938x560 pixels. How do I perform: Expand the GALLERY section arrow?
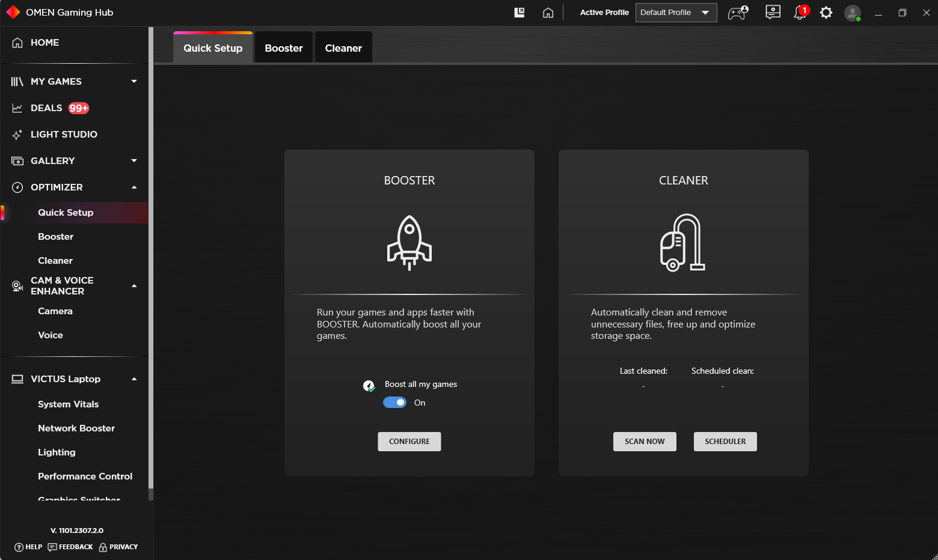(134, 161)
